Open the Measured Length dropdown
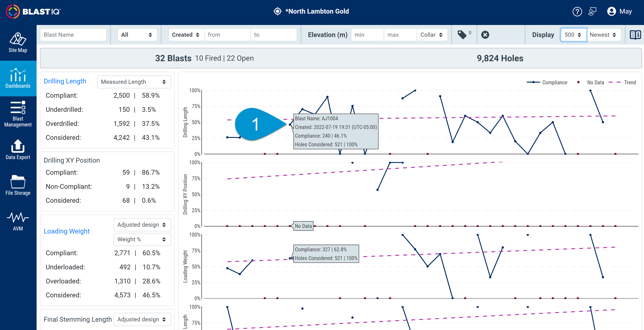Image resolution: width=644 pixels, height=330 pixels. click(134, 82)
